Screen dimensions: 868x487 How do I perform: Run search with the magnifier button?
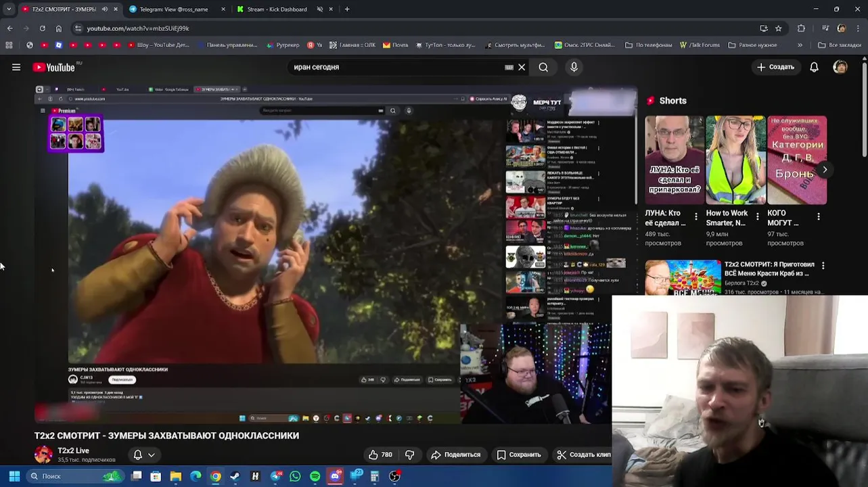click(543, 67)
